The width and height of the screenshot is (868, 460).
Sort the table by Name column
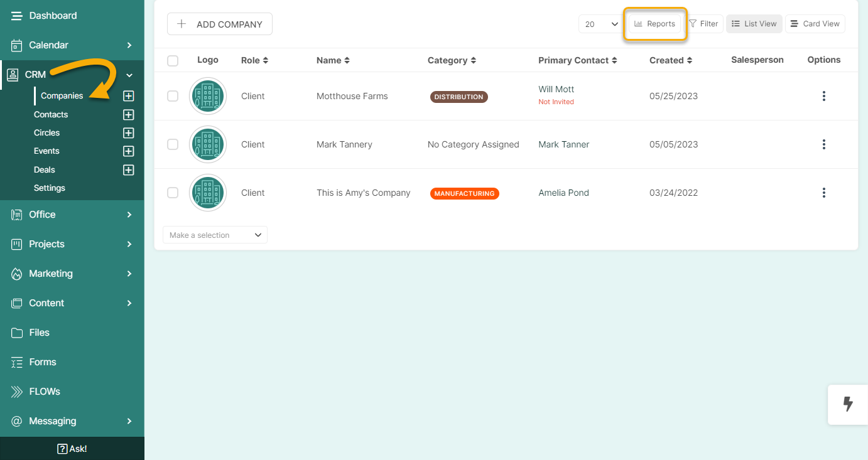pos(333,60)
